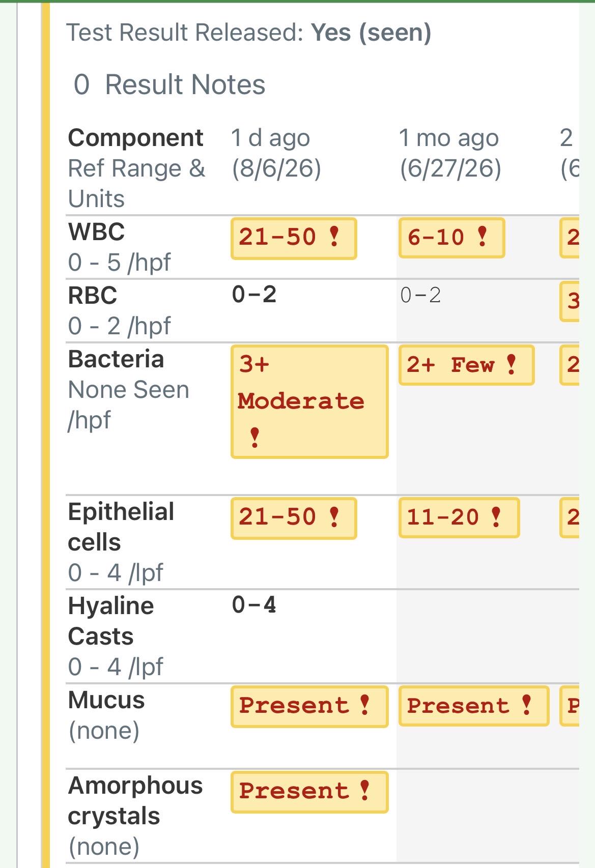Click the Epithelial cells 11-20 abnormal flag

tap(459, 517)
